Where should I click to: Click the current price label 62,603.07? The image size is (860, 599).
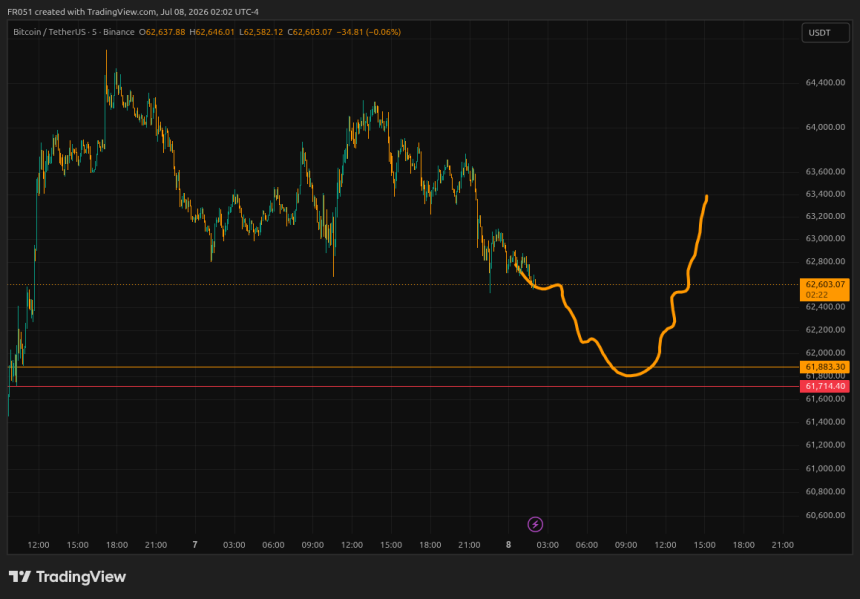825,284
